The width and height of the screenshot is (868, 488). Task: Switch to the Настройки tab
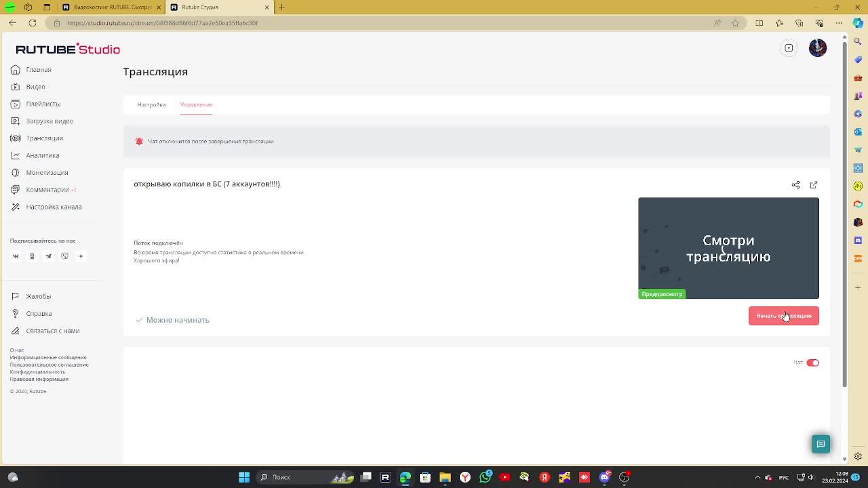(x=151, y=104)
